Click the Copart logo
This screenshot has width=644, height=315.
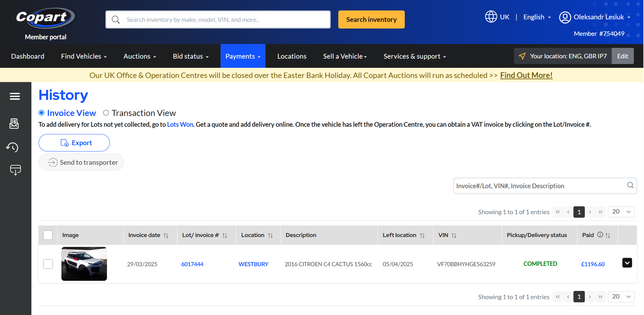pyautogui.click(x=45, y=18)
